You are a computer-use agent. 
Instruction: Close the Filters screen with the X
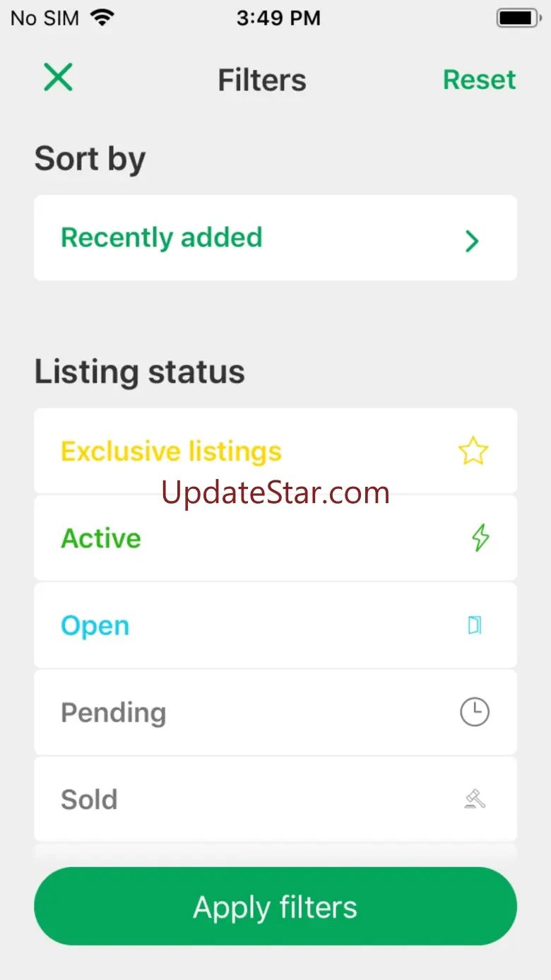click(x=58, y=77)
